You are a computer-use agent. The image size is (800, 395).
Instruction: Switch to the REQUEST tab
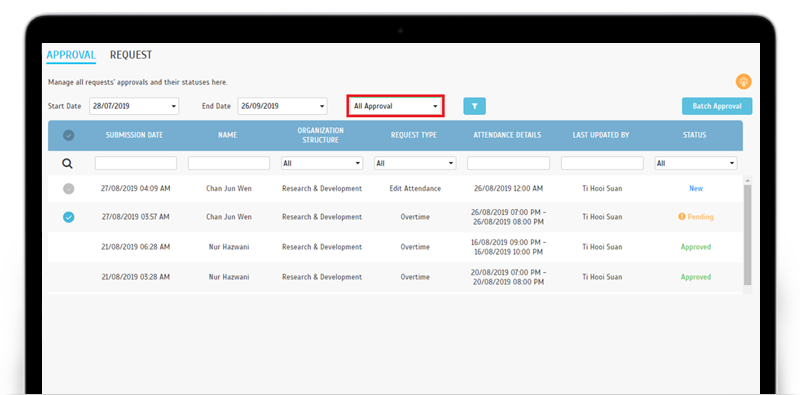click(x=131, y=55)
